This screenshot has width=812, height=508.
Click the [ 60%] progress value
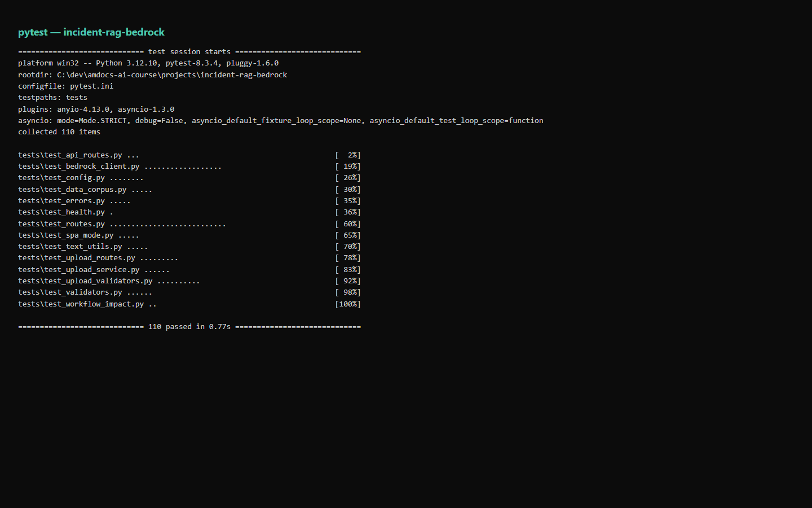(348, 224)
